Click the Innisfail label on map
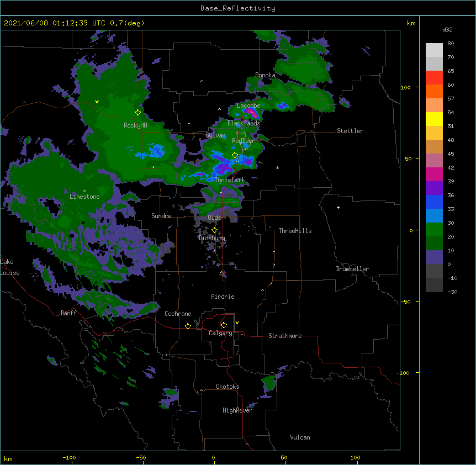The height and width of the screenshot is (465, 476). (x=229, y=180)
